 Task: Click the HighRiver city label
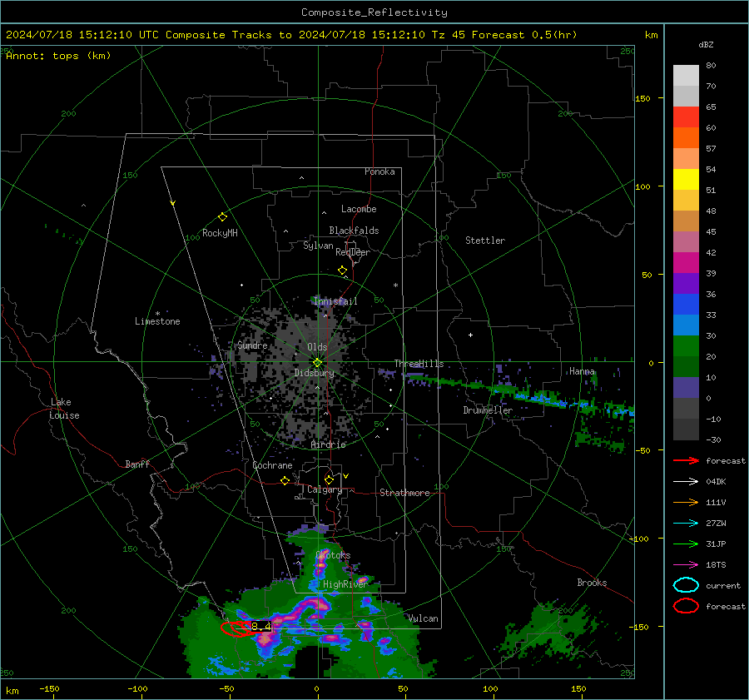[345, 584]
